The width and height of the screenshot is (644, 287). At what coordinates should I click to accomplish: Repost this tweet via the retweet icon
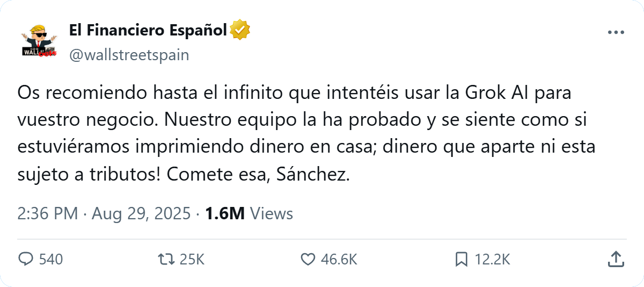coord(166,260)
